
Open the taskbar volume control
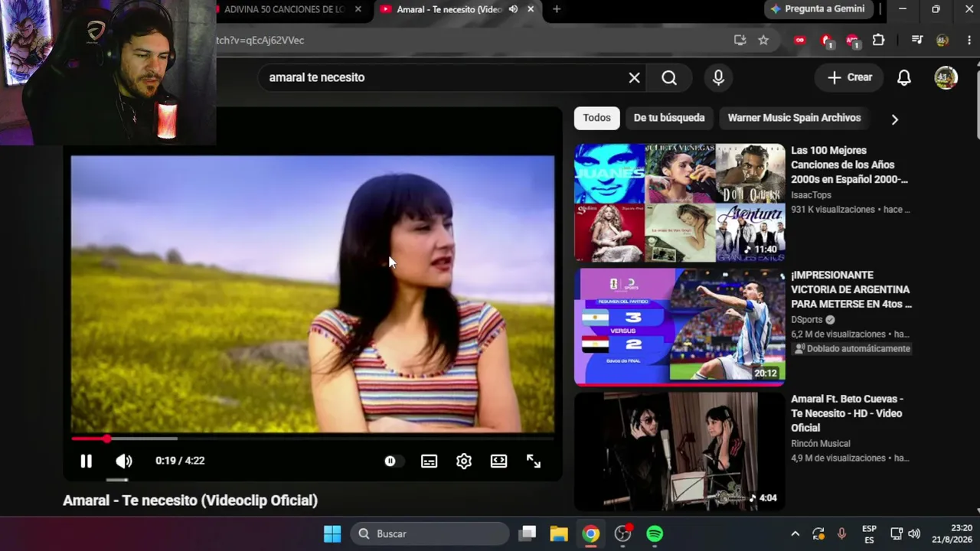[x=914, y=533]
